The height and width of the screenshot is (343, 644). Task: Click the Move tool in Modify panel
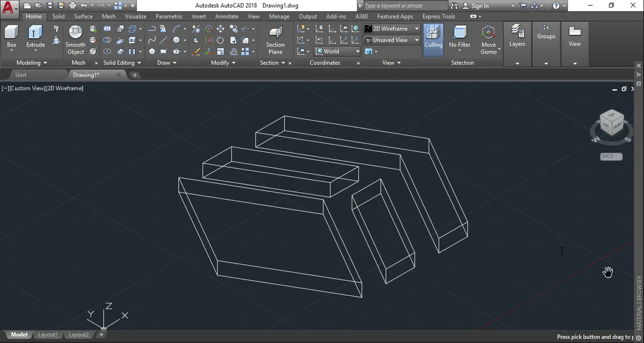(x=220, y=29)
